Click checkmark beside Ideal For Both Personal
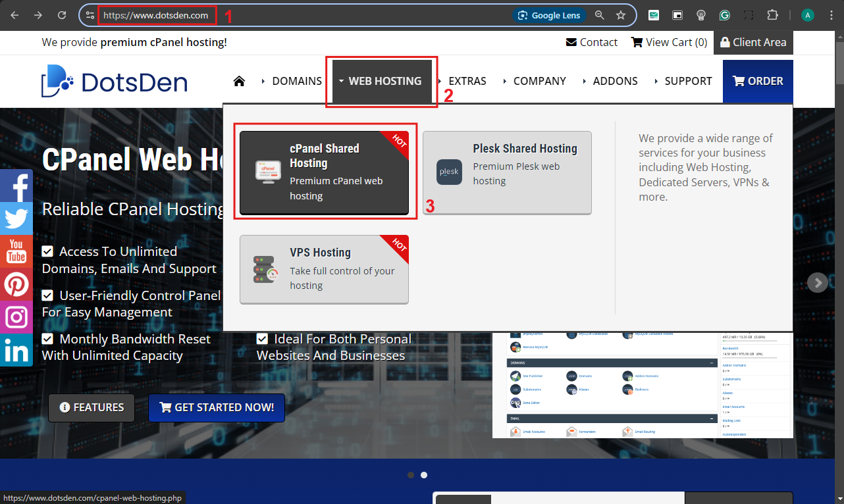844x504 pixels. 262,339
